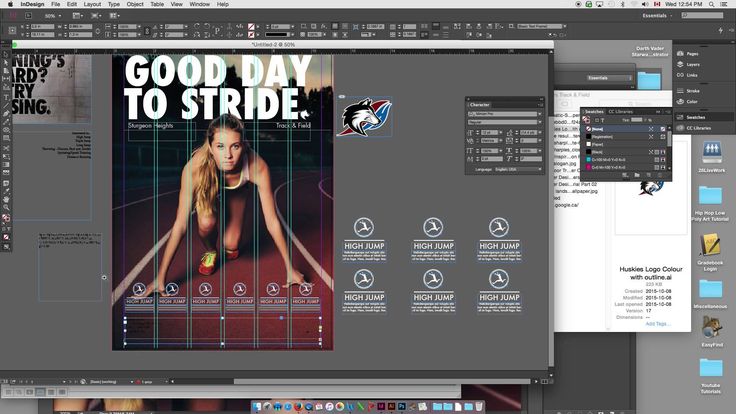Click the Huskies logo on the pasteboard
The image size is (736, 414).
[x=365, y=117]
